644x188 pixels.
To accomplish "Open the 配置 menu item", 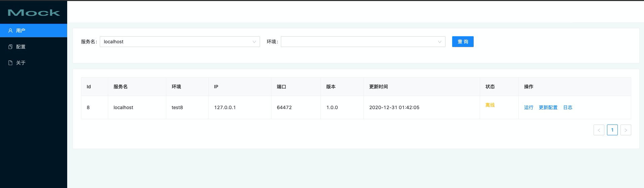I will coord(34,47).
